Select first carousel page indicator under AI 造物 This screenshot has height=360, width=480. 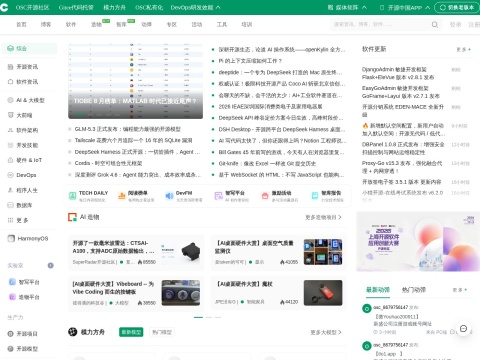198,317
